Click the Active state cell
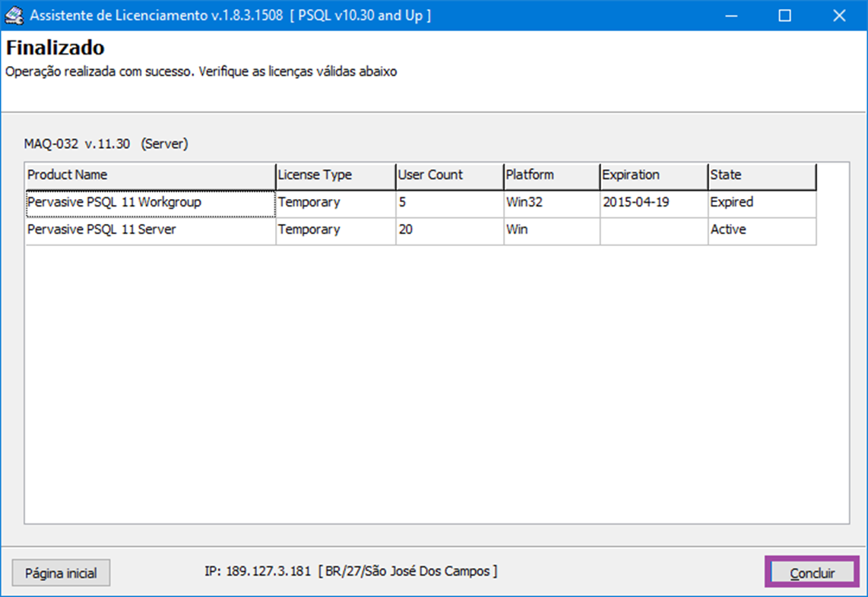 pos(762,231)
